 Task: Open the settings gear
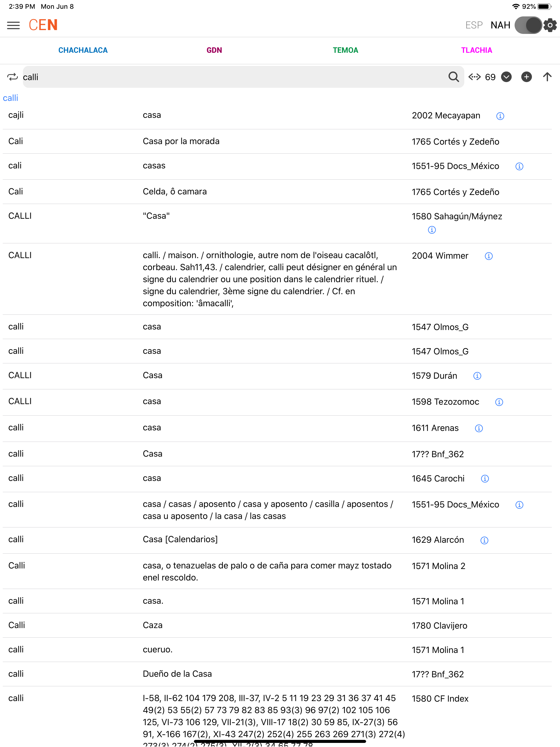pyautogui.click(x=550, y=25)
